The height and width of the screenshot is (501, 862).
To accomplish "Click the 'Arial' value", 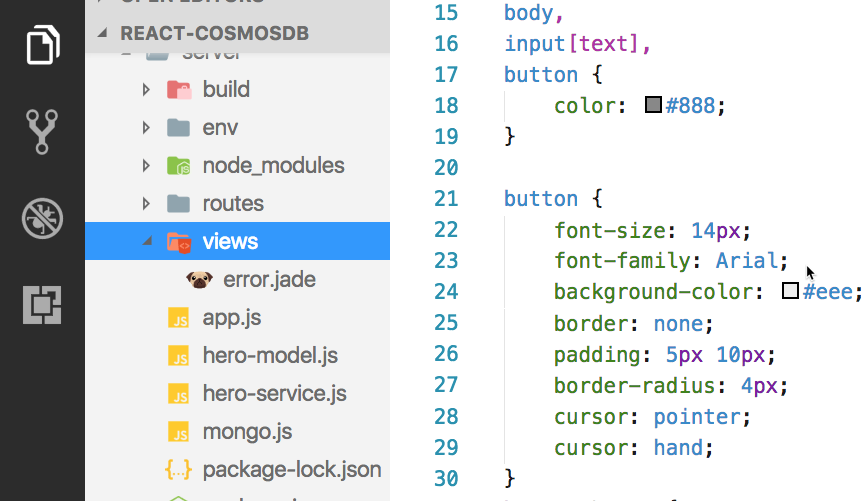I will coord(747,261).
